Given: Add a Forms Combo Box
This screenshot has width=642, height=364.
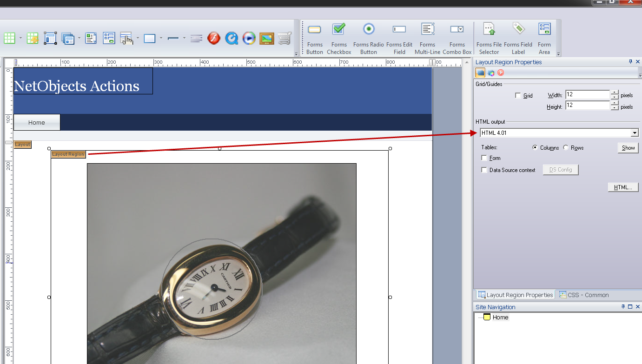Looking at the screenshot, I should (x=457, y=39).
